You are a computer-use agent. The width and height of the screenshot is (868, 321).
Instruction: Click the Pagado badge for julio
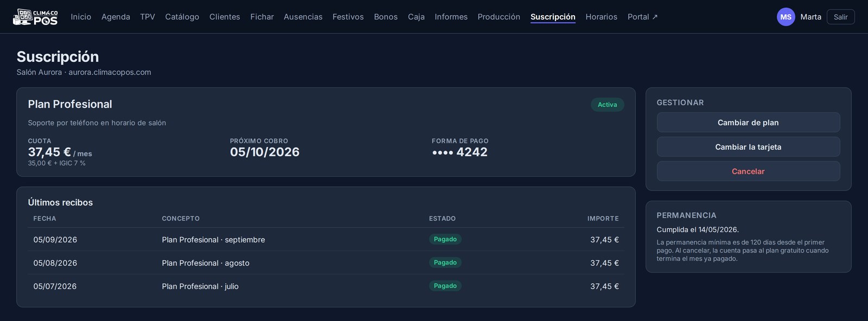[x=445, y=286]
